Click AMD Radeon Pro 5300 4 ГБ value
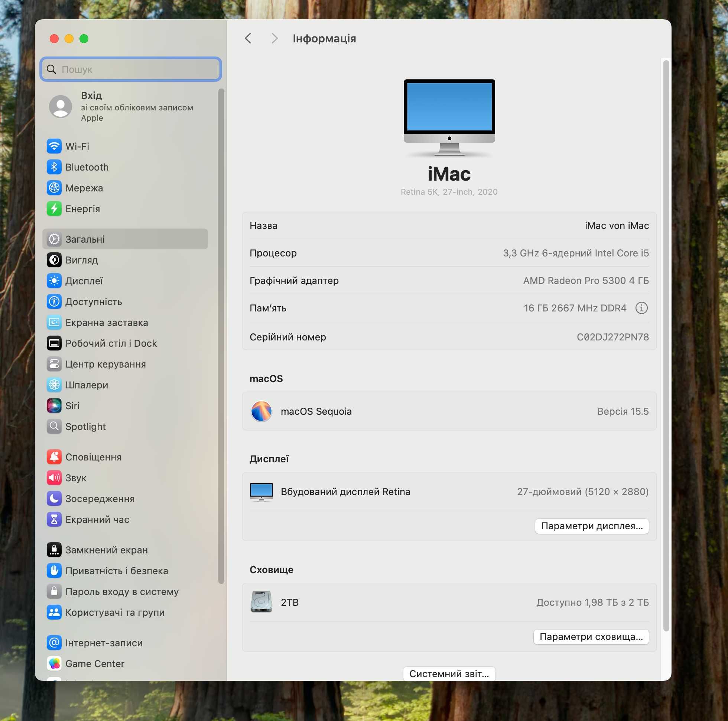This screenshot has width=728, height=721. [x=586, y=281]
